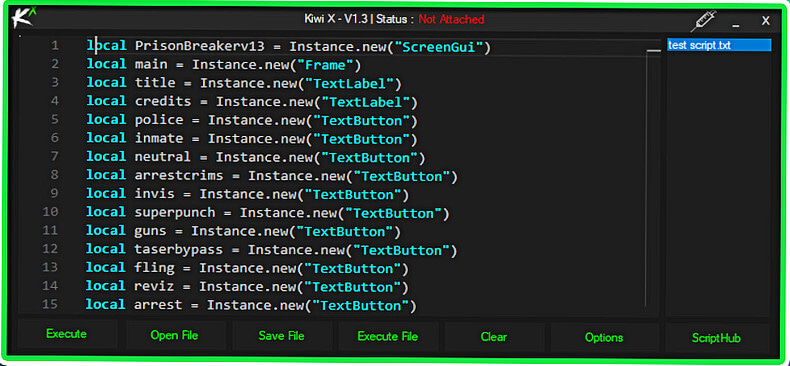Save File button in bottom bar
Viewport: 790px width, 366px height.
tap(282, 335)
